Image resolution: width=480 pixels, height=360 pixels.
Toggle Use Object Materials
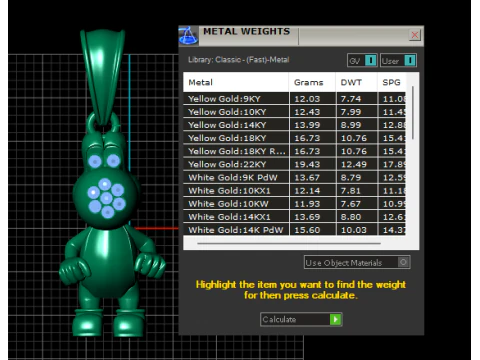357,263
